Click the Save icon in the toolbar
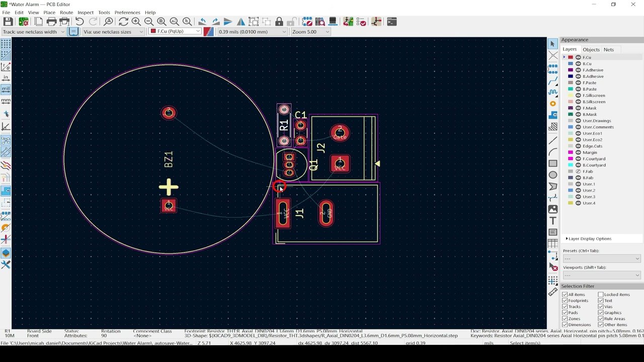This screenshot has height=362, width=644. (8, 22)
